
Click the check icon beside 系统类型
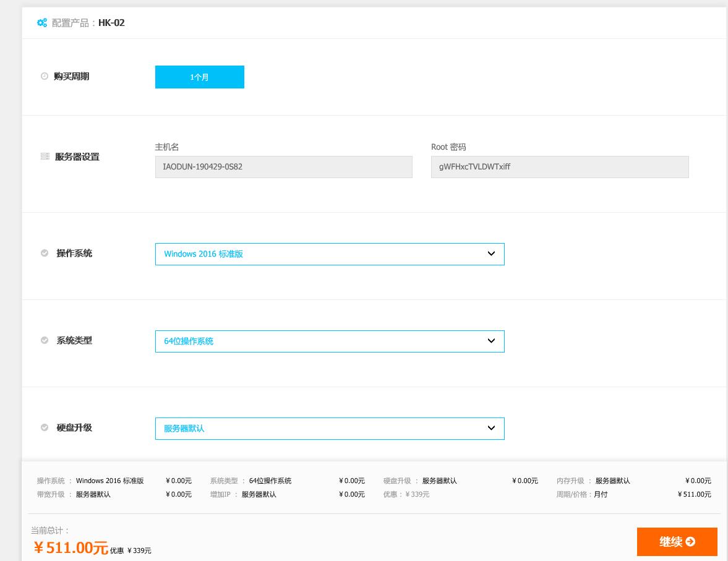click(45, 340)
